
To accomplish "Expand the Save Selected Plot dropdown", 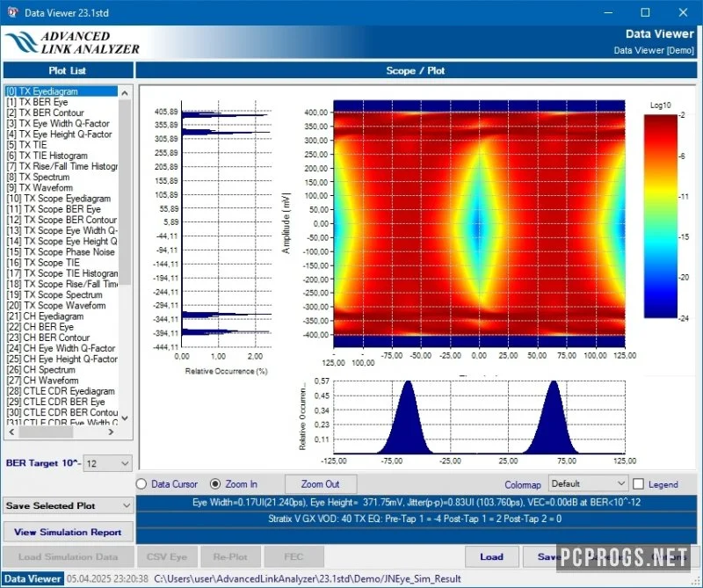I will (x=69, y=505).
